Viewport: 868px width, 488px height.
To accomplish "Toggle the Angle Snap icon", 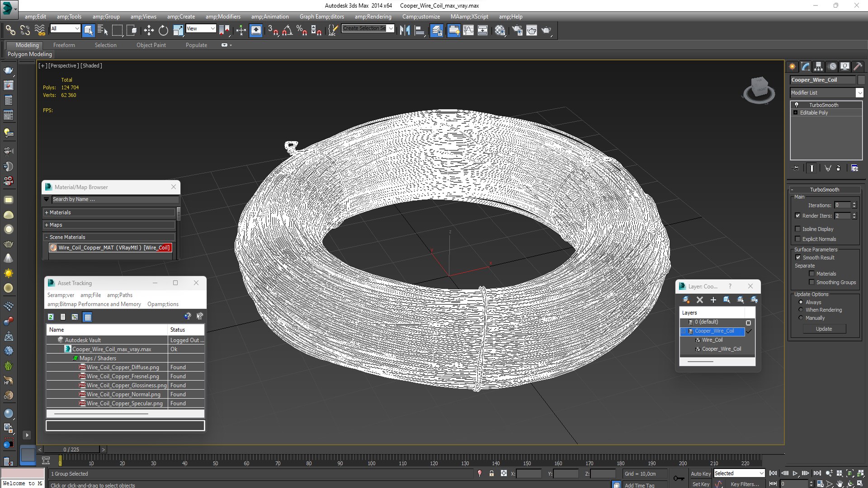I will (288, 30).
